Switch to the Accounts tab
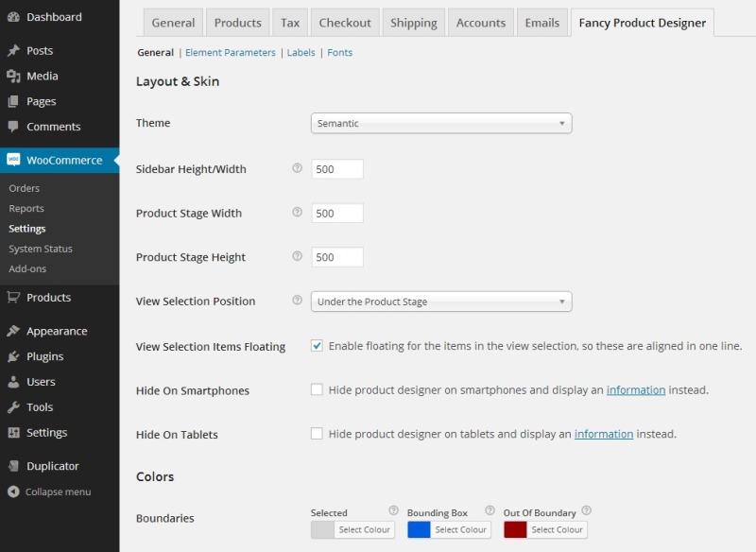 click(481, 23)
